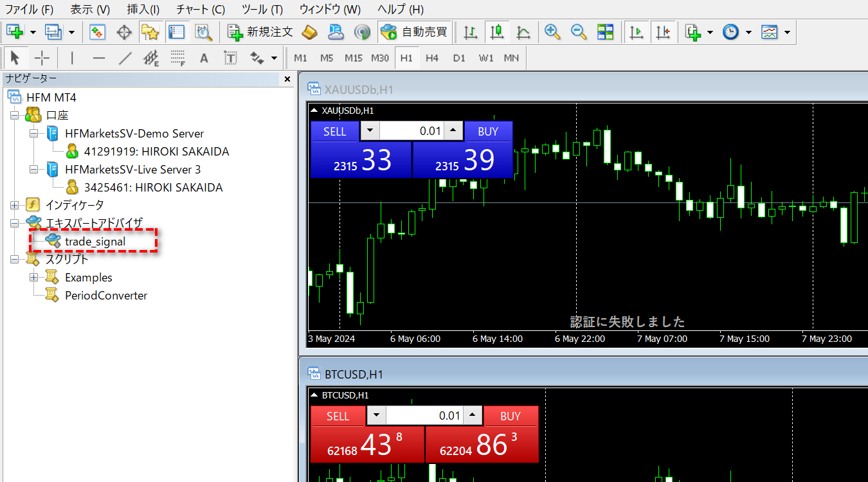Open the 表示 (V) menu
This screenshot has width=868, height=482.
click(89, 10)
